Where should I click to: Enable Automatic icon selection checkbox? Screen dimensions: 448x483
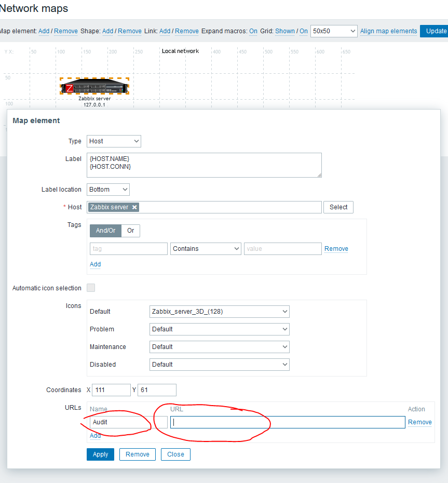[x=91, y=288]
